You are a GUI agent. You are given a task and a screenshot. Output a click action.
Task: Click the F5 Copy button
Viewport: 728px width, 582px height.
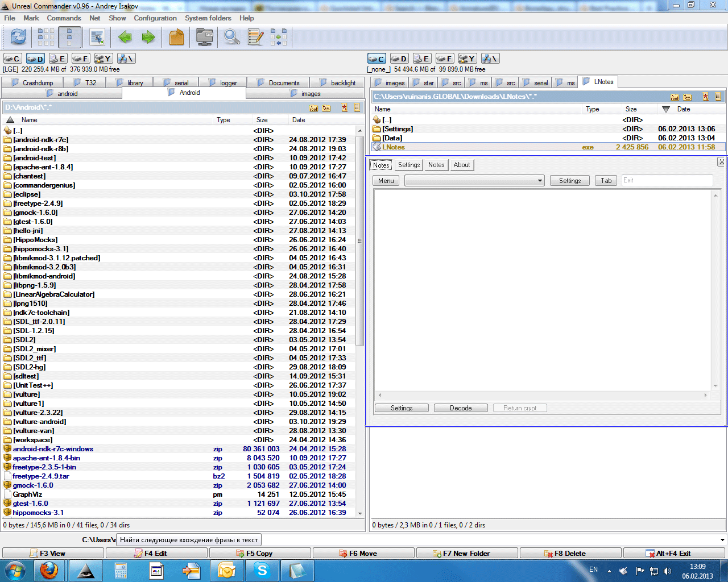tap(260, 553)
